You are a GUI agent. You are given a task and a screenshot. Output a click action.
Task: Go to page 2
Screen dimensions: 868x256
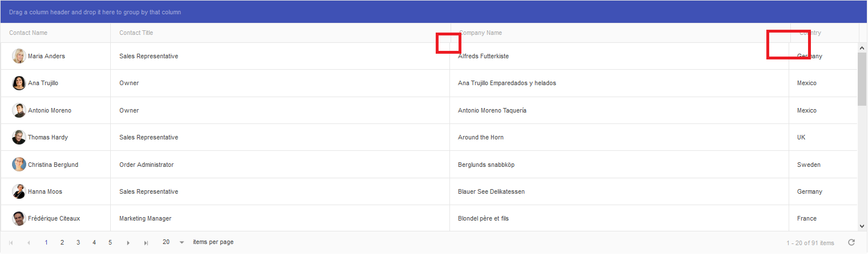pyautogui.click(x=62, y=242)
